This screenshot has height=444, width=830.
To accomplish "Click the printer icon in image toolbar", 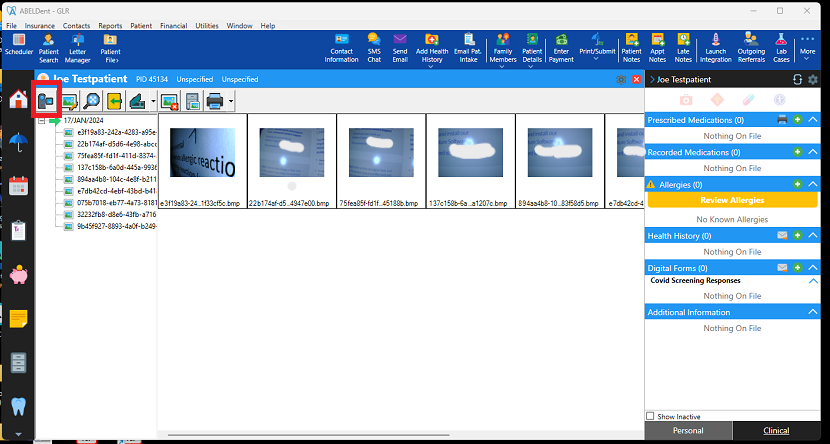I will (215, 101).
